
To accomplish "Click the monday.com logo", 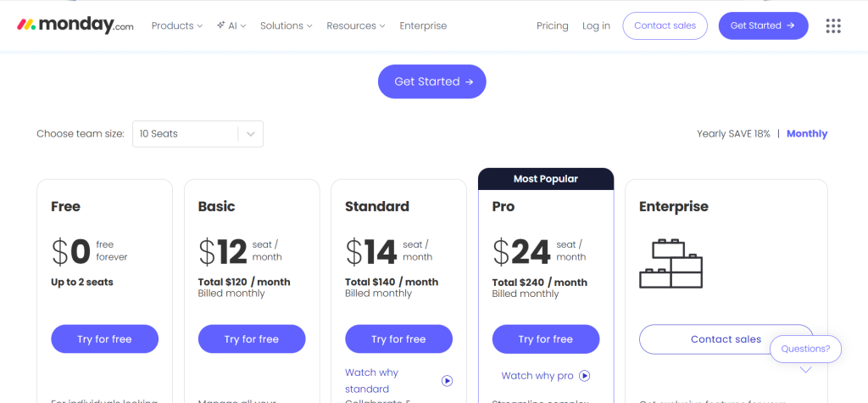I will pyautogui.click(x=75, y=25).
